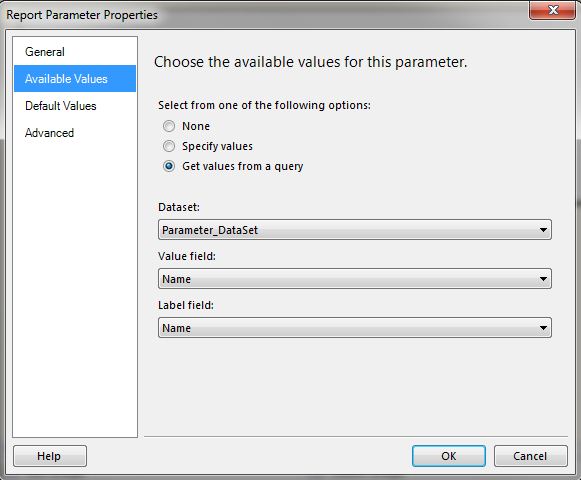Open the Label field dropdown arrow
Screen dimensions: 581x480
pos(543,328)
